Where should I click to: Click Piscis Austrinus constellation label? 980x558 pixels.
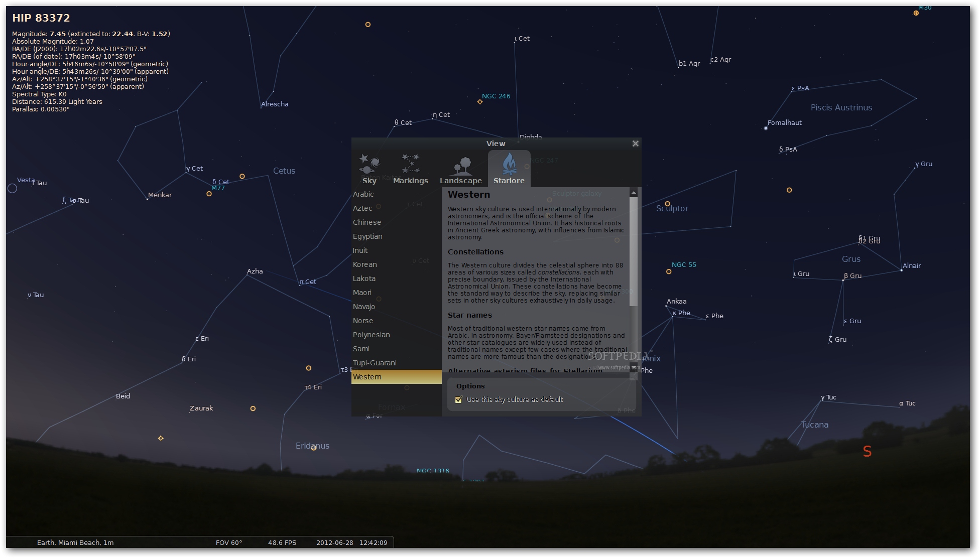tap(841, 107)
